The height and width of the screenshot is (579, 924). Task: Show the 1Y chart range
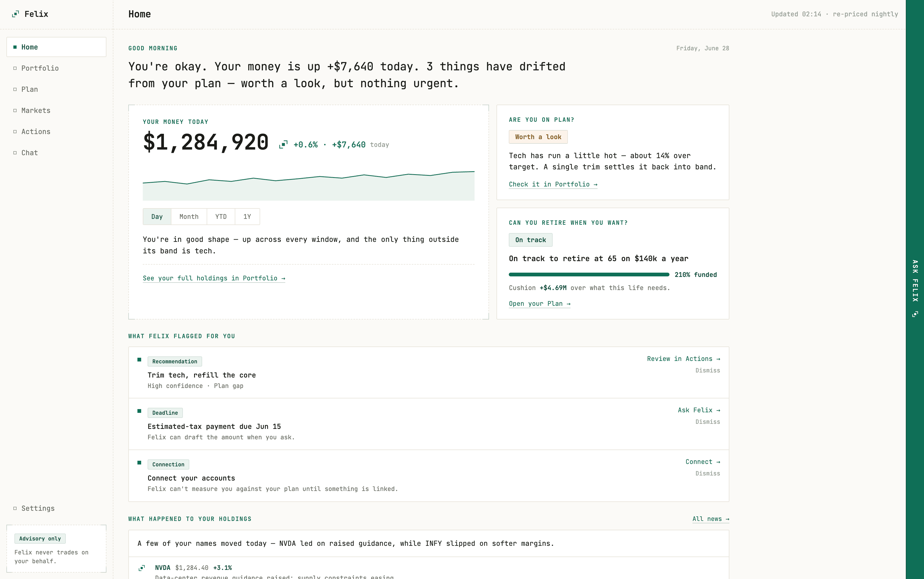[247, 217]
